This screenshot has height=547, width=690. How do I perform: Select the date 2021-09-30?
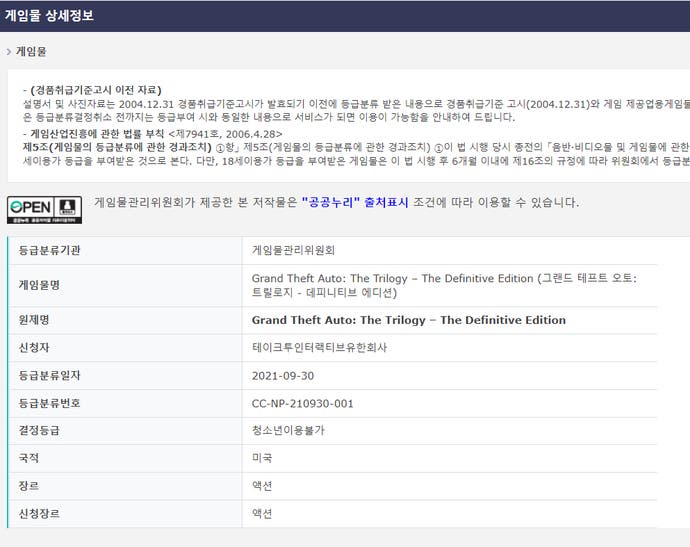(283, 376)
